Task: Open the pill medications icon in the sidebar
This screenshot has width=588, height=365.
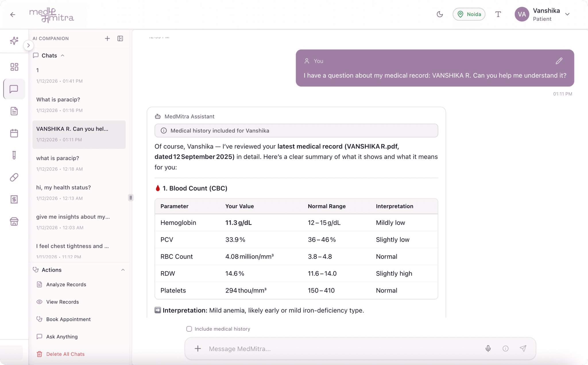Action: click(x=14, y=177)
